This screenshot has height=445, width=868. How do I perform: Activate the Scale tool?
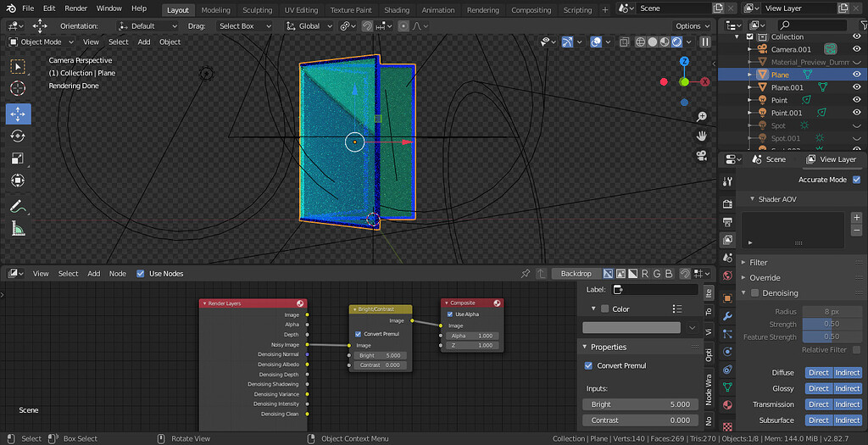click(19, 159)
